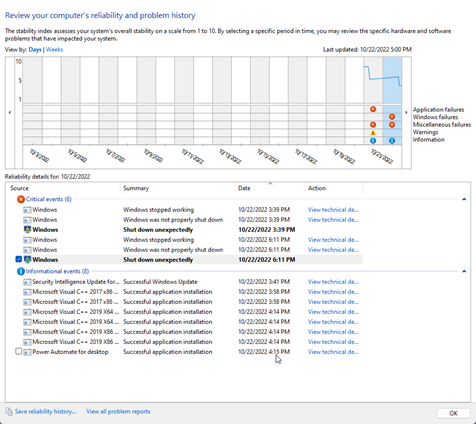
Task: Click icon of 'not properly shut down' 3:39 PM row
Action: [x=27, y=220]
